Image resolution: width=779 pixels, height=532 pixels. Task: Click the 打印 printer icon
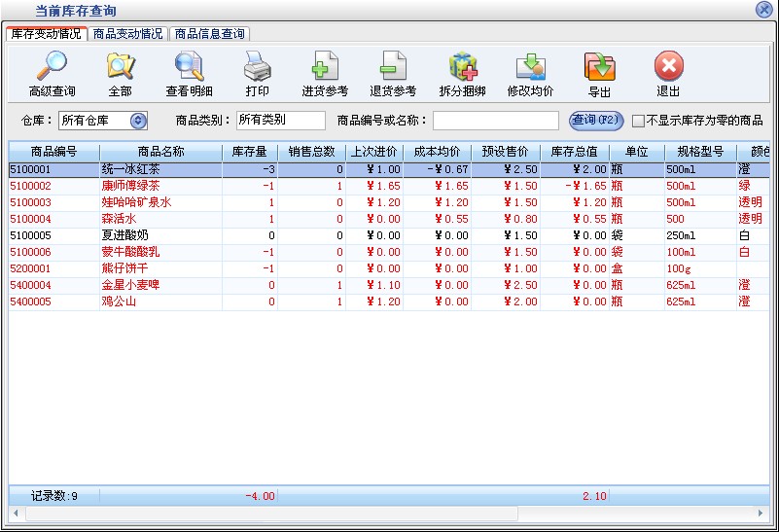(x=257, y=67)
